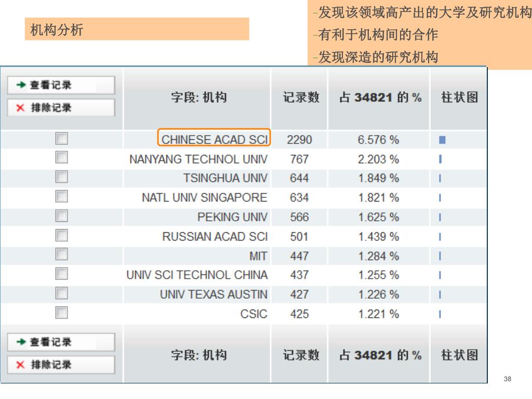Click the MIT institution name
The image size is (532, 399).
click(258, 256)
